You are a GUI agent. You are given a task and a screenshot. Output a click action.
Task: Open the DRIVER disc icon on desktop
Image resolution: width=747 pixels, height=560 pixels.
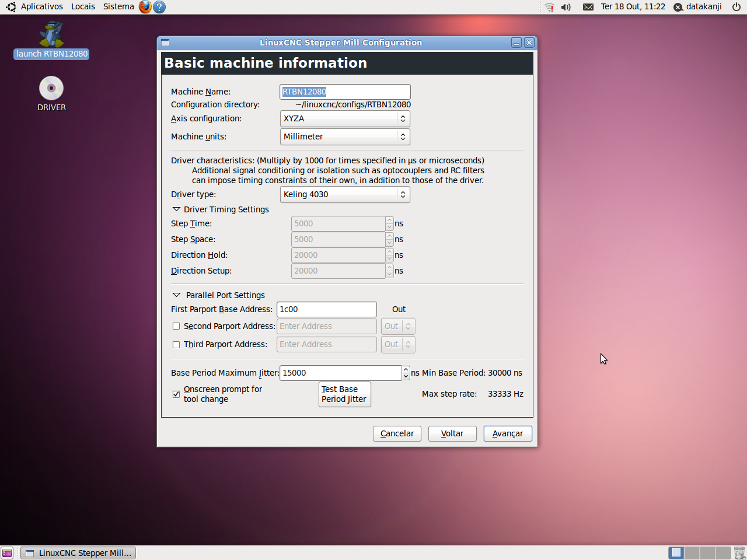tap(51, 93)
